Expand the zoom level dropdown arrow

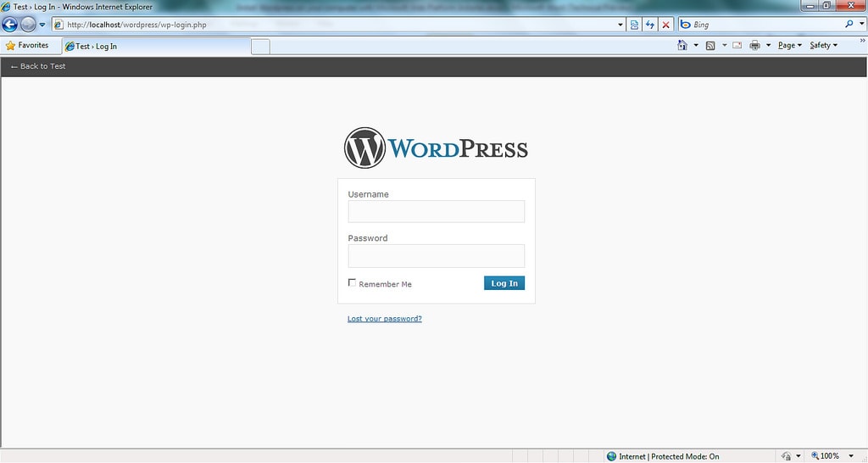point(851,456)
